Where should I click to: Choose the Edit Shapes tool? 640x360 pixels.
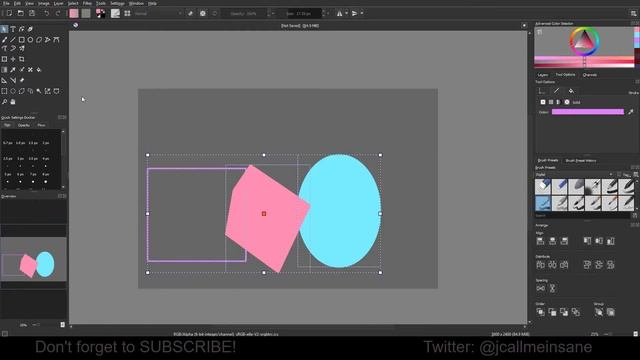21,29
